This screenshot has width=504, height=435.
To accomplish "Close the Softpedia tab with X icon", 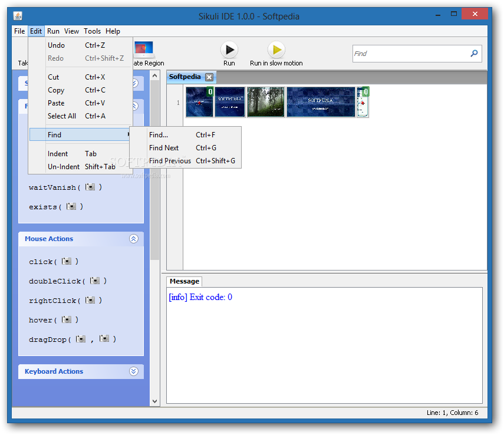I will [209, 77].
